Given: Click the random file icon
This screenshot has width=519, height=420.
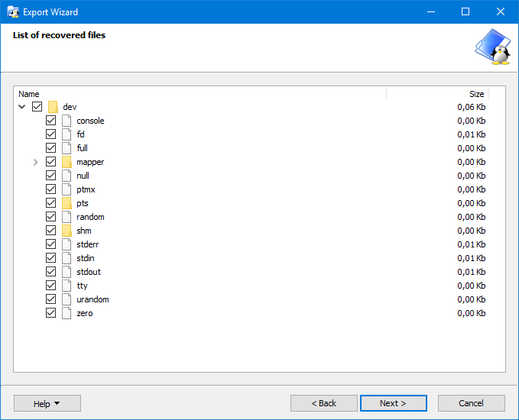Looking at the screenshot, I should click(x=66, y=217).
